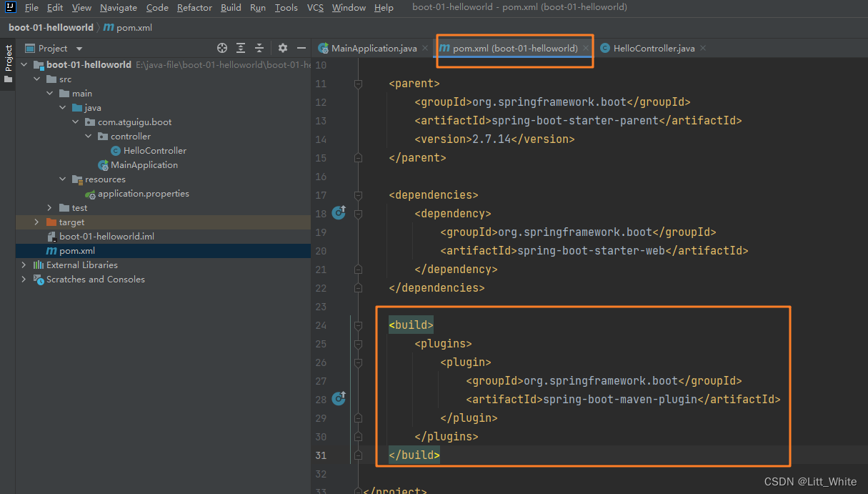Viewport: 868px width, 494px height.
Task: Click the Expand All icon in Project panel
Action: point(241,48)
